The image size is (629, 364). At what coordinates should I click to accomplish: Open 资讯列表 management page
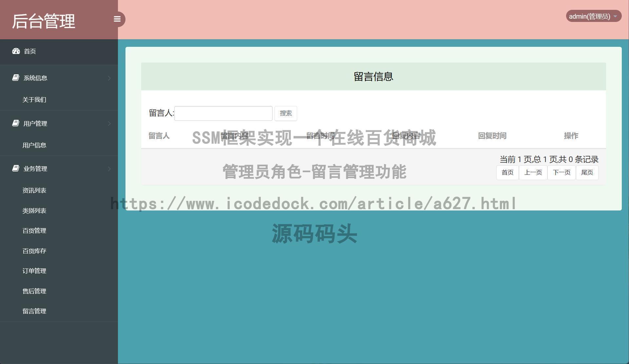pyautogui.click(x=34, y=190)
